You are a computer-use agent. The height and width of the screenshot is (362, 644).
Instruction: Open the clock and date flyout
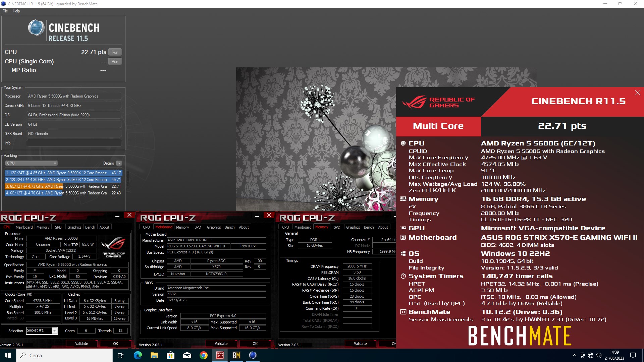[x=614, y=355]
